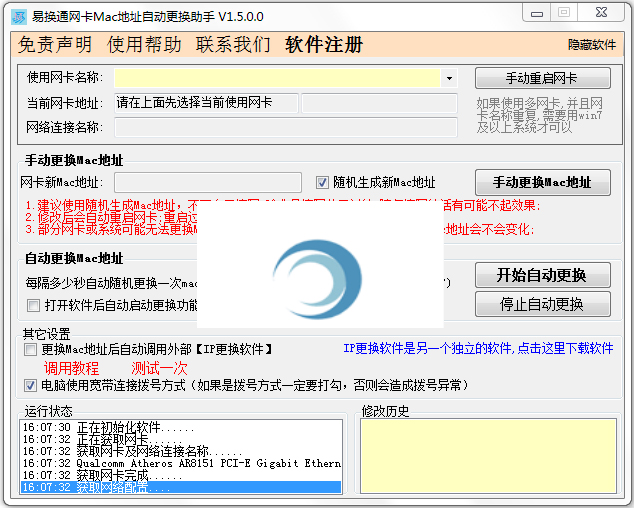Click the 隐藏软件 link
Screen dimensions: 634x508
pyautogui.click(x=592, y=44)
